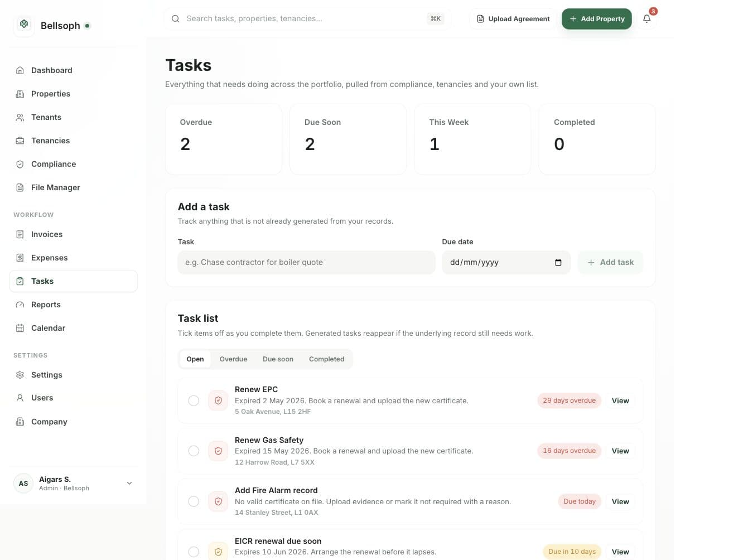Go to the Users page
Screen dimensions: 748x560
pyautogui.click(x=73, y=398)
